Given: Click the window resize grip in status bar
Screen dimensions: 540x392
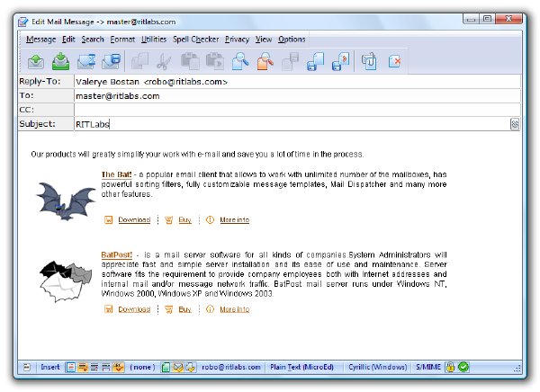Looking at the screenshot, I should 517,369.
